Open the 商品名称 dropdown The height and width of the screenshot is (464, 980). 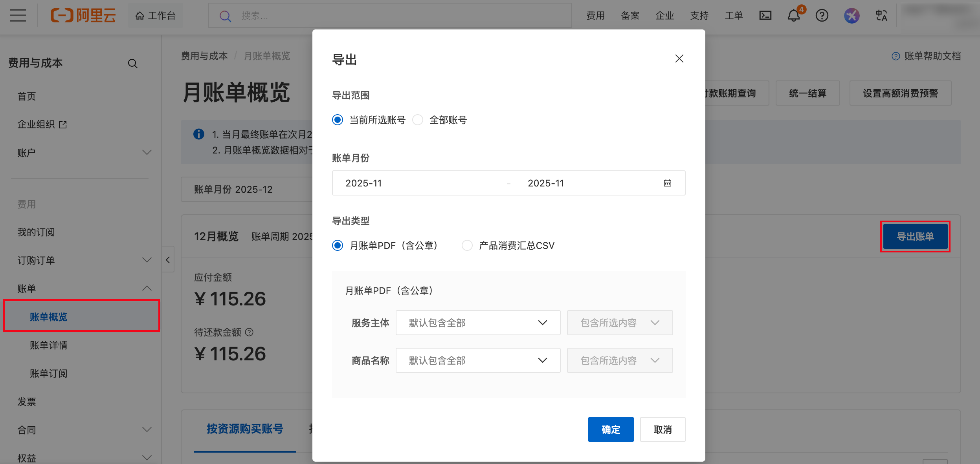tap(477, 360)
